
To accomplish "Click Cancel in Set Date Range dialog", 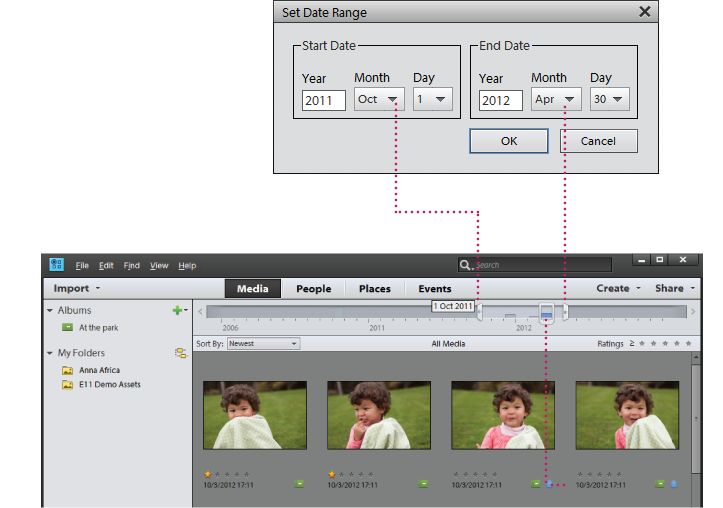I will click(x=599, y=141).
